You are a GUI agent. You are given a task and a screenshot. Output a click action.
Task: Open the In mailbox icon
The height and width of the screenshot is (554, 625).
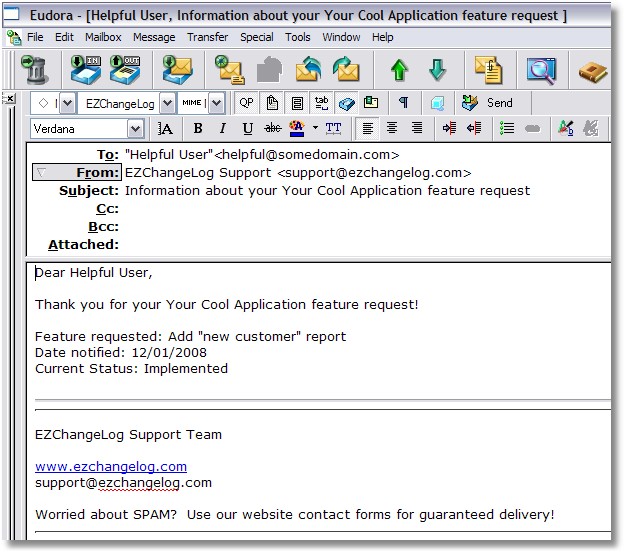click(x=86, y=70)
